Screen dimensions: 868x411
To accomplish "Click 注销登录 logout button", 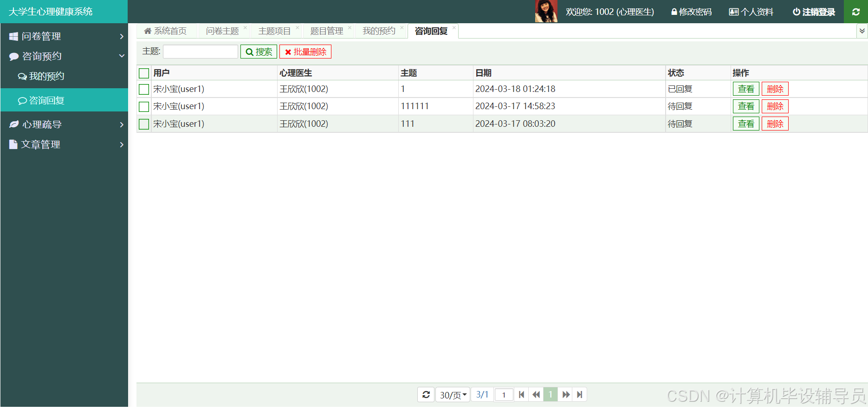I will point(814,12).
